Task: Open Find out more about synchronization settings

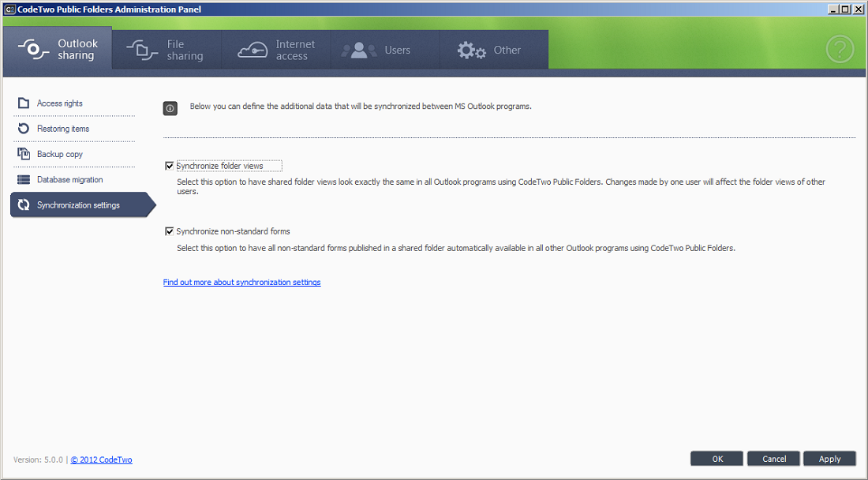Action: 242,283
